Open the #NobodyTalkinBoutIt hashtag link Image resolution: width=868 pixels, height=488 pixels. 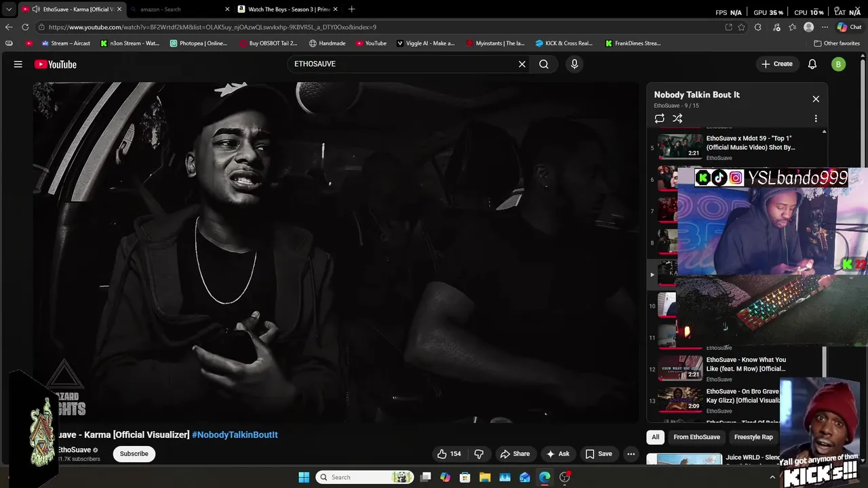point(235,435)
